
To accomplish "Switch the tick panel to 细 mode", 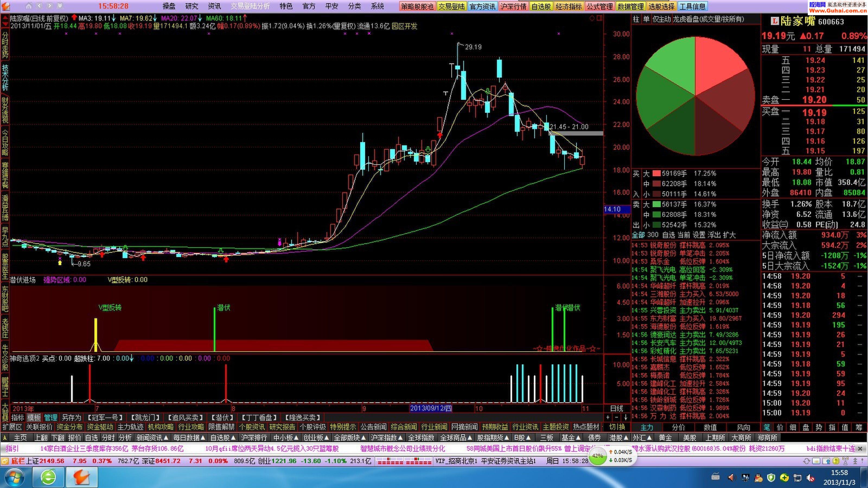I will pos(793,427).
